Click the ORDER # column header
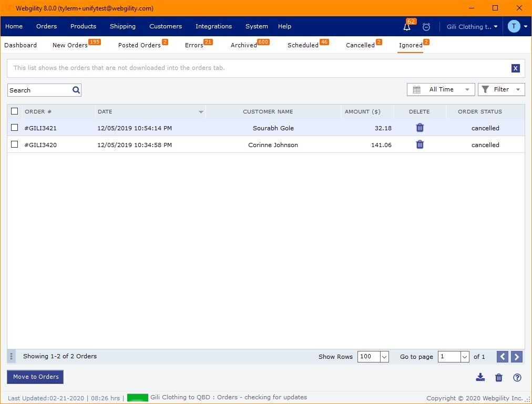Viewport: 532px width, 404px height. 38,111
